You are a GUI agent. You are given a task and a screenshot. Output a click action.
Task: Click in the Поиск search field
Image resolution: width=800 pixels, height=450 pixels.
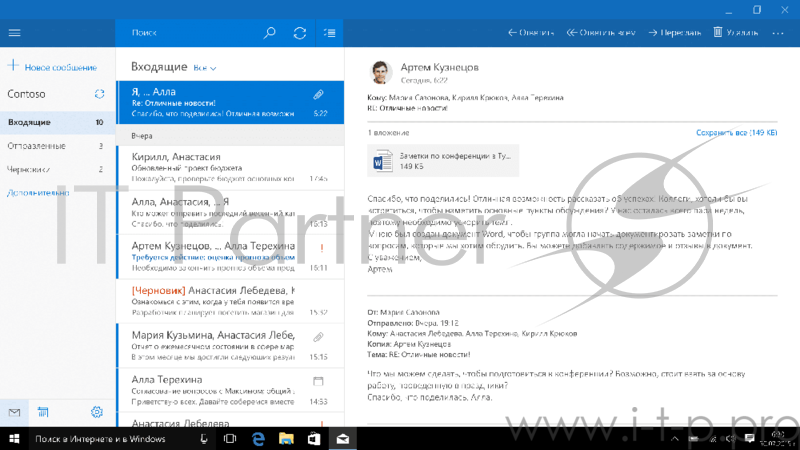pos(189,33)
